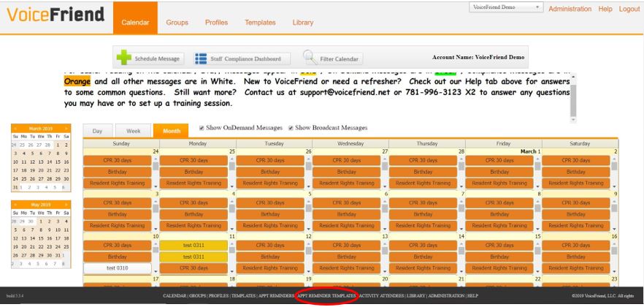The width and height of the screenshot is (644, 307).
Task: Click HELP in the footer menu
Action: point(472,295)
